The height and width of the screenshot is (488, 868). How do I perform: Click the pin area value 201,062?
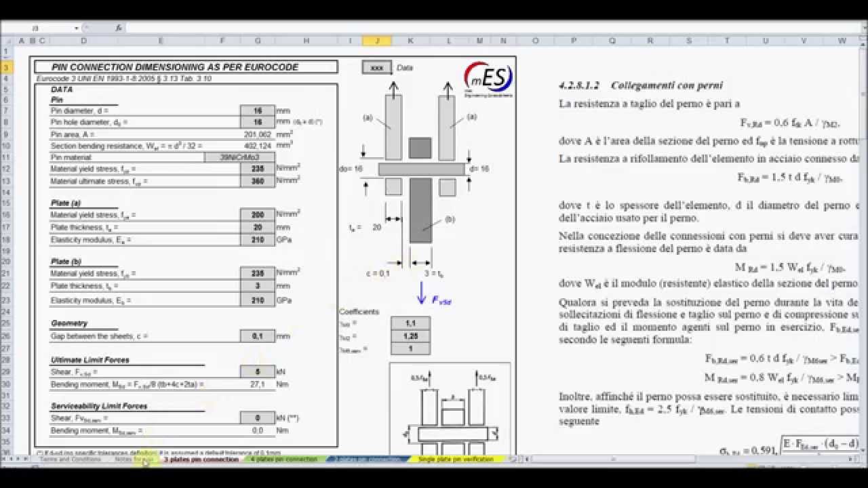(x=258, y=134)
